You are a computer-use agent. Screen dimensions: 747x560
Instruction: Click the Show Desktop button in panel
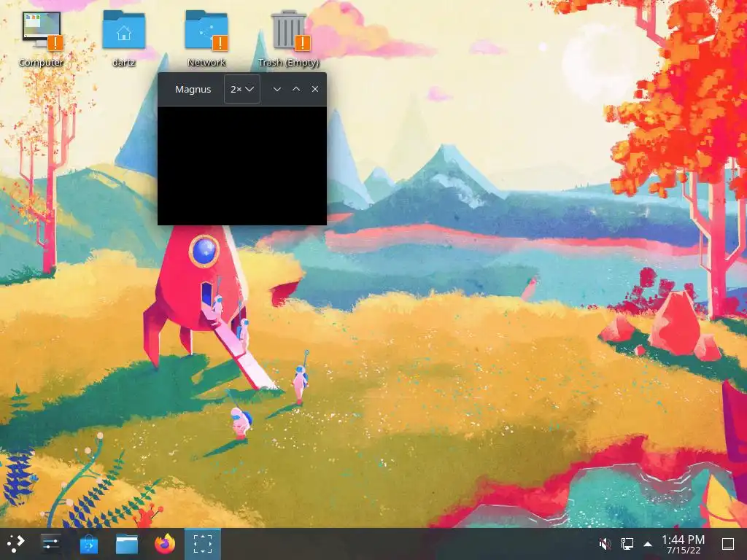pyautogui.click(x=728, y=544)
